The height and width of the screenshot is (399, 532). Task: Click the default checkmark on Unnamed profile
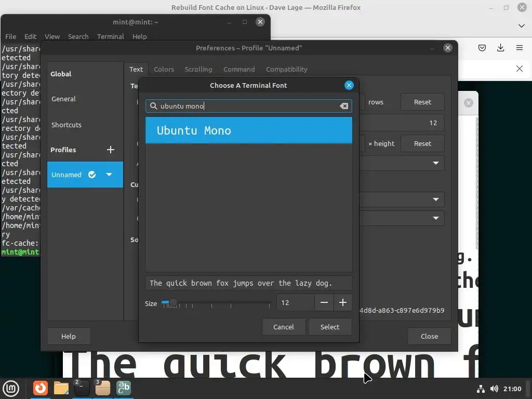92,175
